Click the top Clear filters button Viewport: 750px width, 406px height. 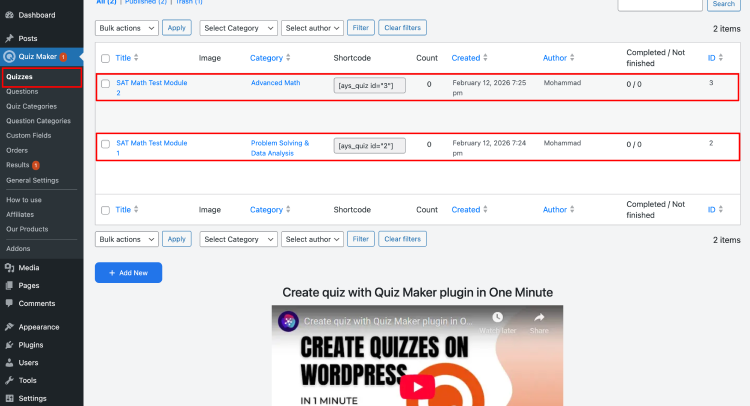(x=402, y=28)
